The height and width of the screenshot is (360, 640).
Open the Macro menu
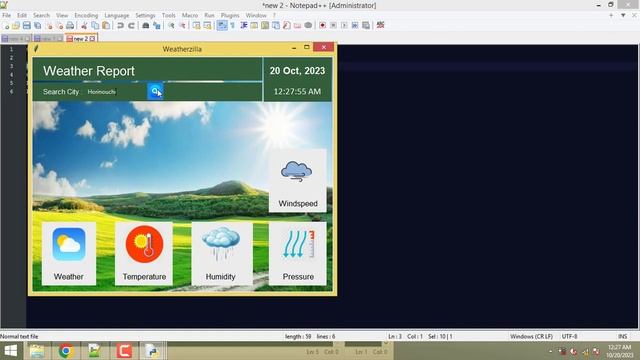190,15
